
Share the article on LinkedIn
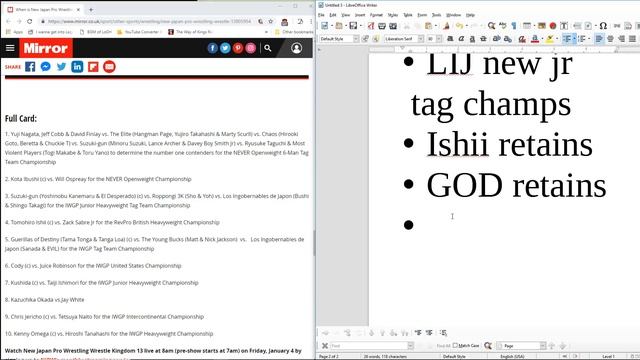tap(77, 67)
